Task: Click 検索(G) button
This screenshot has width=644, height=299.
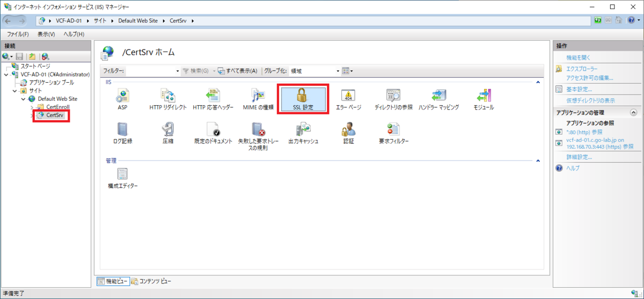Action: [x=196, y=71]
